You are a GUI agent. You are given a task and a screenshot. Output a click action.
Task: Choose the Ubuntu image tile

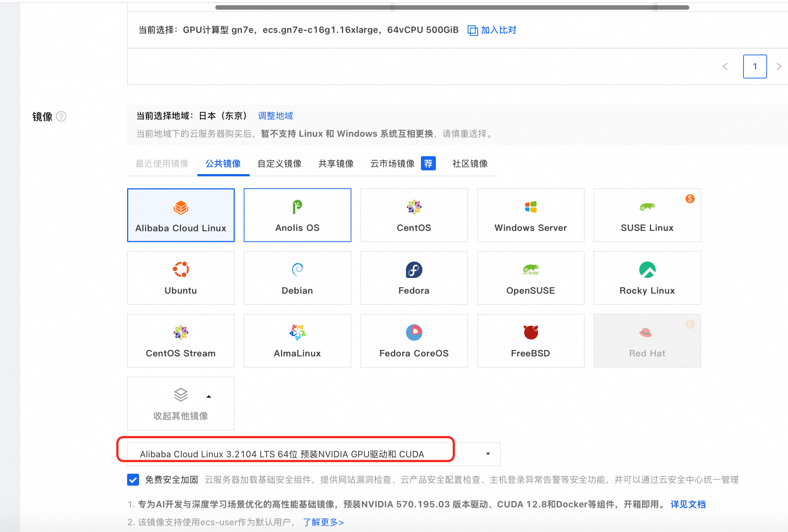click(181, 278)
